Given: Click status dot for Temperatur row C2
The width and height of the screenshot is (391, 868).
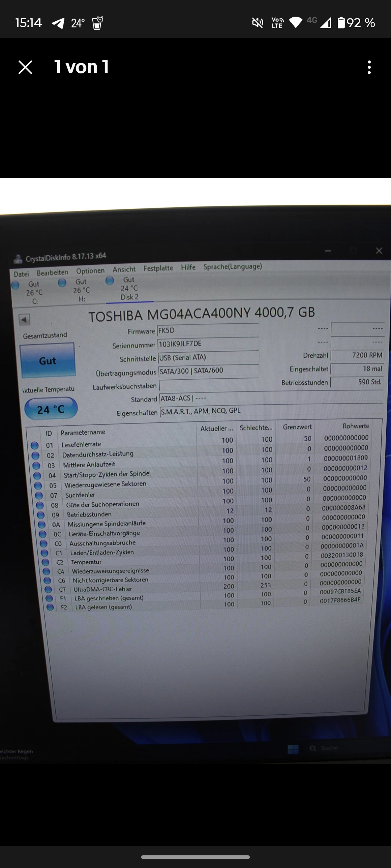Looking at the screenshot, I should click(x=45, y=562).
